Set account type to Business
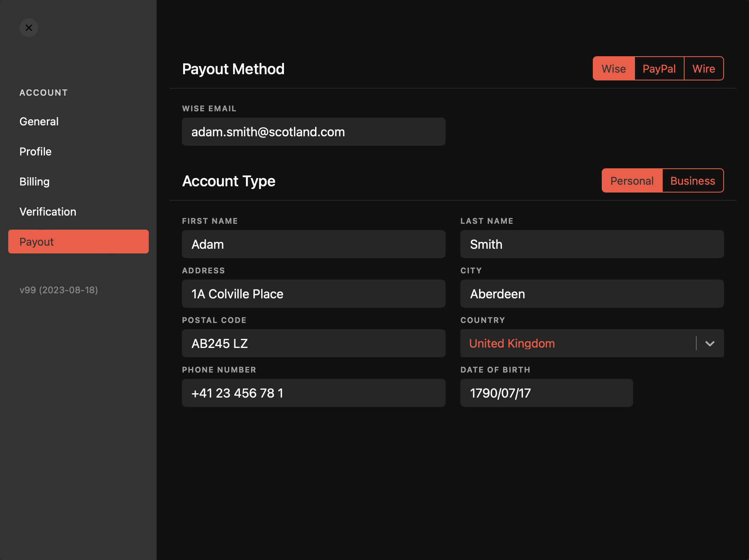This screenshot has height=560, width=749. [x=692, y=181]
